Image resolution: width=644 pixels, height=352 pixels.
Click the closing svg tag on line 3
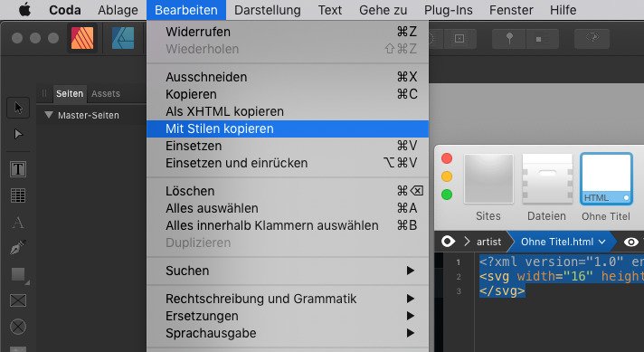(x=502, y=290)
